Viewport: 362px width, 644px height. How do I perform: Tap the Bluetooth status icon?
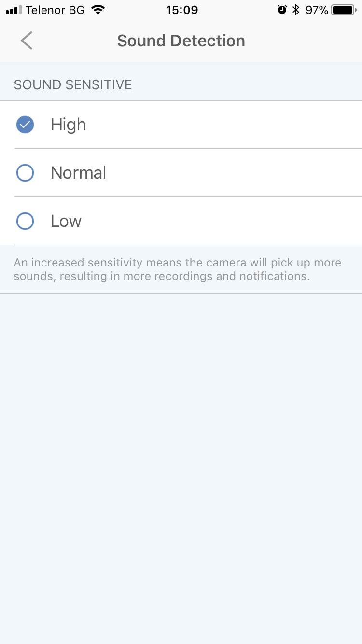pyautogui.click(x=296, y=10)
